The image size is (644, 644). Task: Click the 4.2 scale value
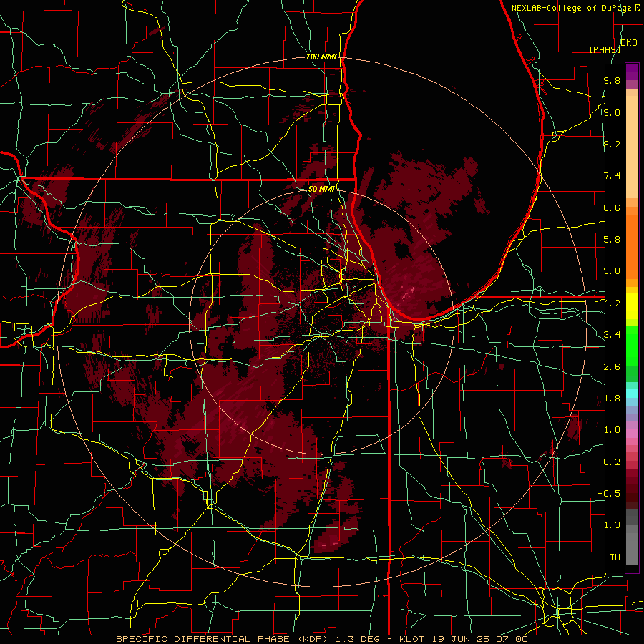tap(612, 303)
